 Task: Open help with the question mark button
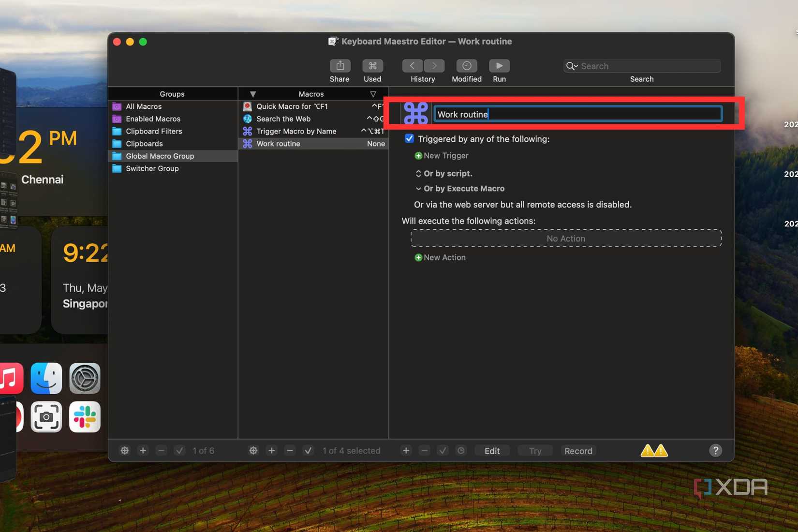[715, 450]
